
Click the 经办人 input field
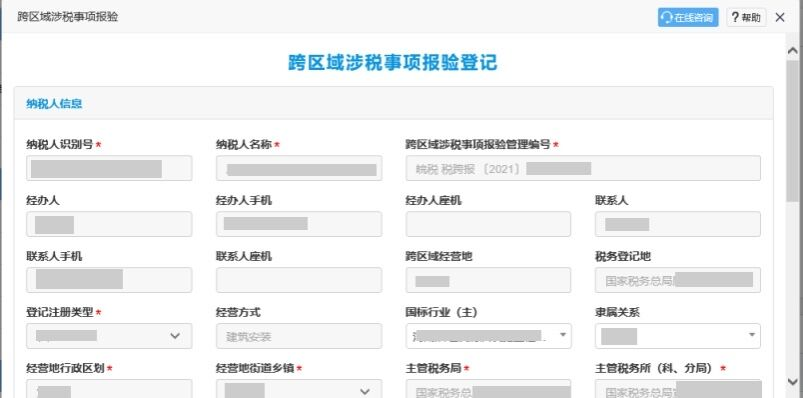[x=109, y=224]
